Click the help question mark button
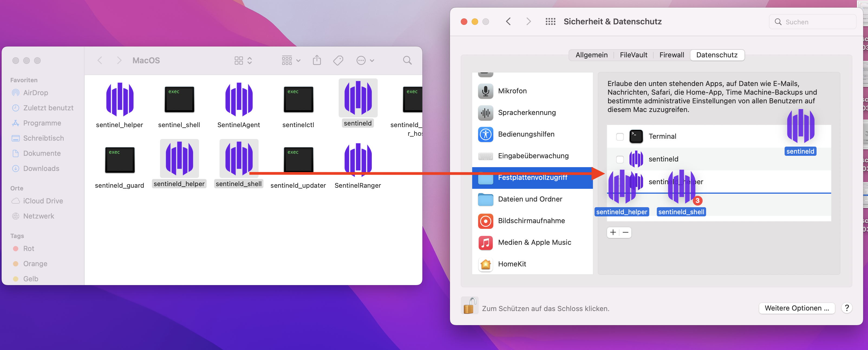This screenshot has height=350, width=868. tap(846, 308)
